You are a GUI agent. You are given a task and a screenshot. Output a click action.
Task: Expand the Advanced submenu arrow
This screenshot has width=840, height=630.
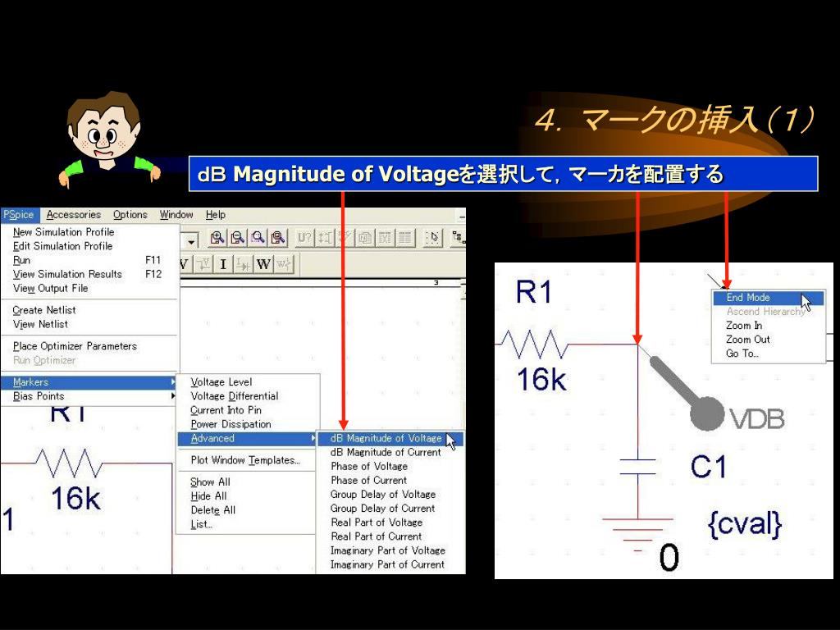point(313,438)
